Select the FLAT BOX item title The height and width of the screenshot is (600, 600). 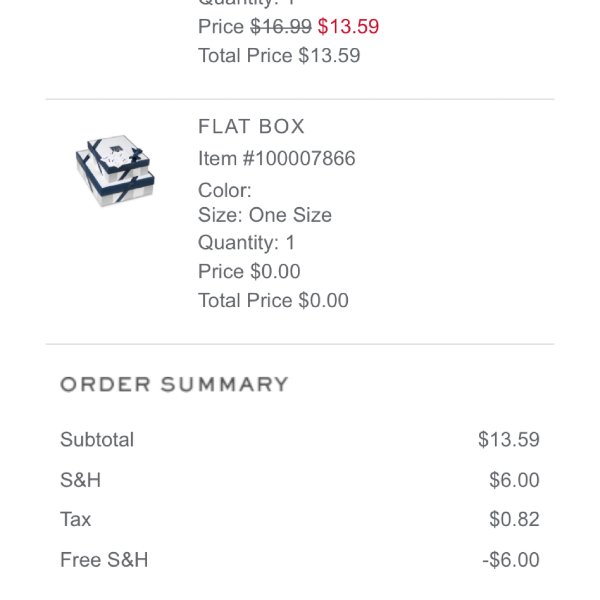point(251,126)
